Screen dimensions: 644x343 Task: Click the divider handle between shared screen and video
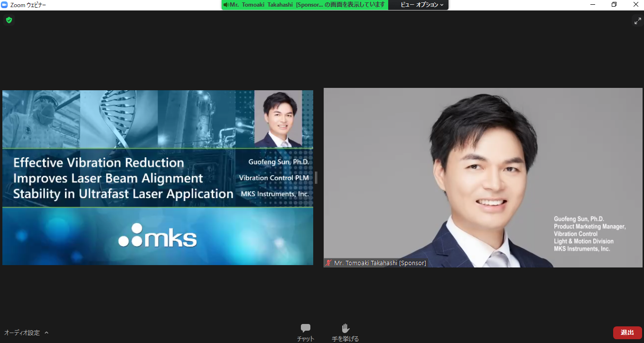click(316, 178)
